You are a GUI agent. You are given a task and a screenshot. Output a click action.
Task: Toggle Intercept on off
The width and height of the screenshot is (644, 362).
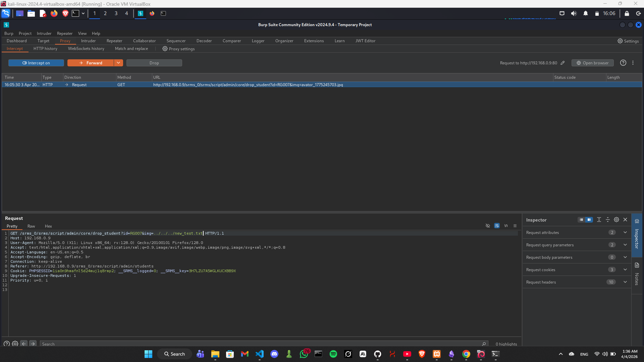tap(36, 63)
